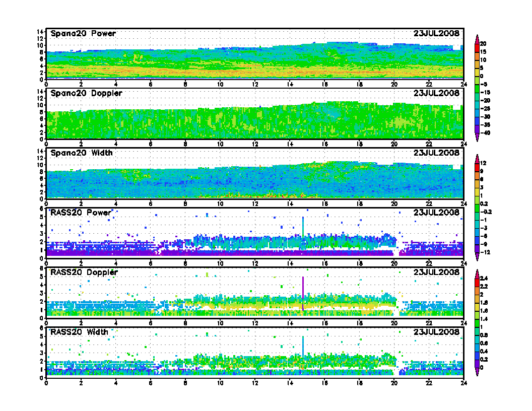Click the "14" height label on the Spano20 Power y-axis

(x=40, y=32)
